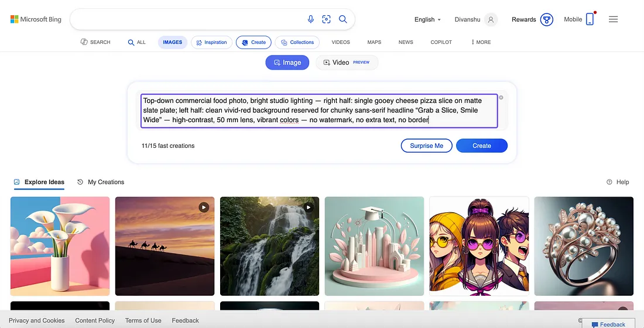The height and width of the screenshot is (328, 644).
Task: Select Image generation mode
Action: click(287, 63)
